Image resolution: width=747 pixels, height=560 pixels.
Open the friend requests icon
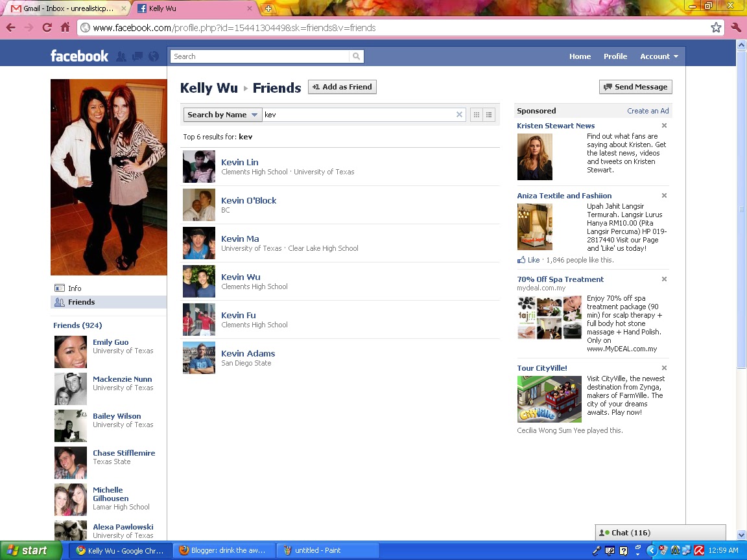(121, 56)
